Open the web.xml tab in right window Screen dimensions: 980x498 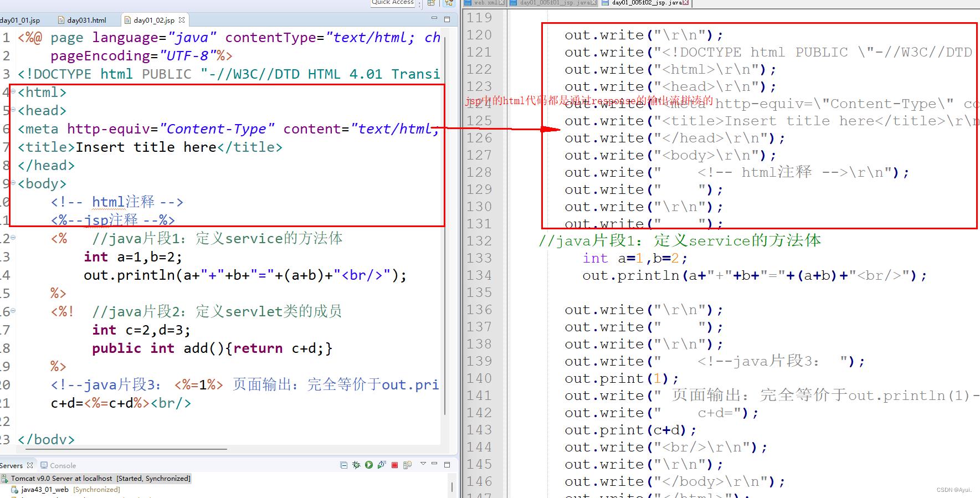pyautogui.click(x=485, y=3)
